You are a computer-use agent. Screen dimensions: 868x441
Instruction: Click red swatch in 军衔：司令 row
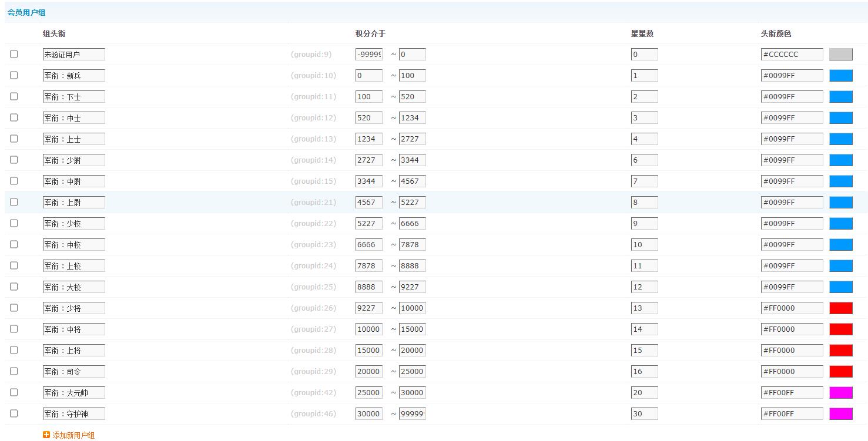click(841, 371)
